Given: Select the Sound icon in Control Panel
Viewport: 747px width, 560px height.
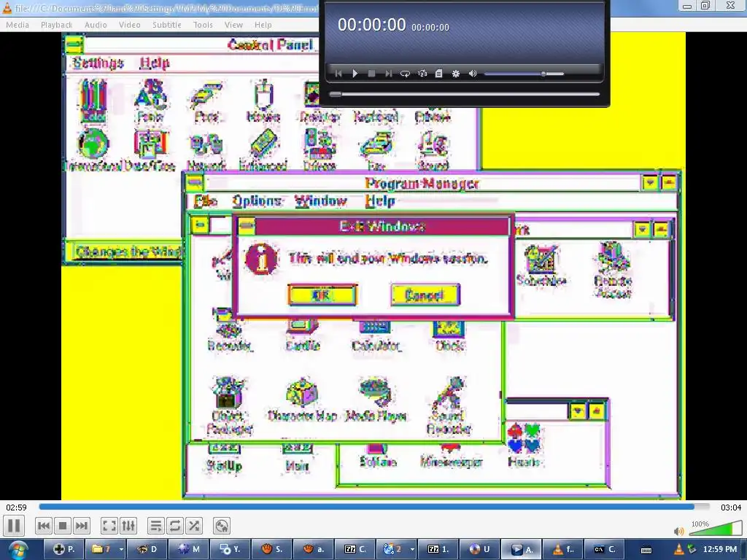Looking at the screenshot, I should (433, 150).
